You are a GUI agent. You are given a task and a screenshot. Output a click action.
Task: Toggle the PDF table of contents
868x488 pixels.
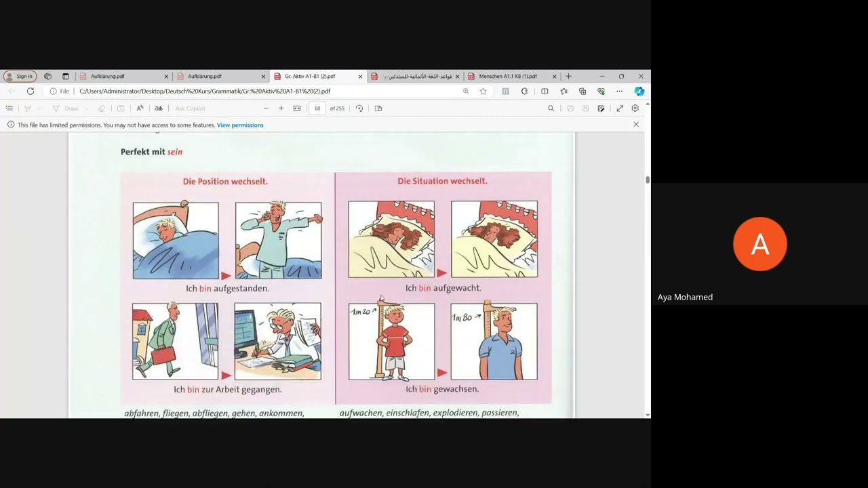click(9, 108)
